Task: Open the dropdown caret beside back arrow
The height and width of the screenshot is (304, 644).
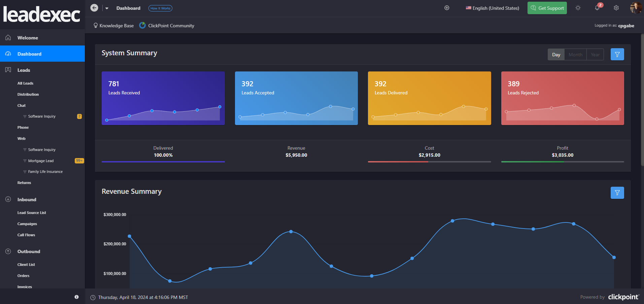Action: point(107,8)
